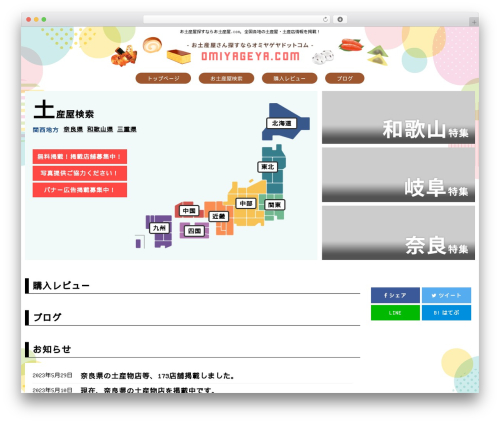Select 四国 on the Japan map
This screenshot has width=500, height=423.
(x=194, y=231)
